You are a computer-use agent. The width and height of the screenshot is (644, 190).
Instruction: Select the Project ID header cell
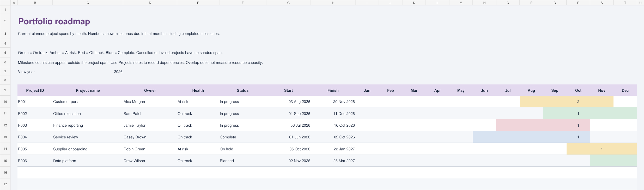[x=35, y=90]
